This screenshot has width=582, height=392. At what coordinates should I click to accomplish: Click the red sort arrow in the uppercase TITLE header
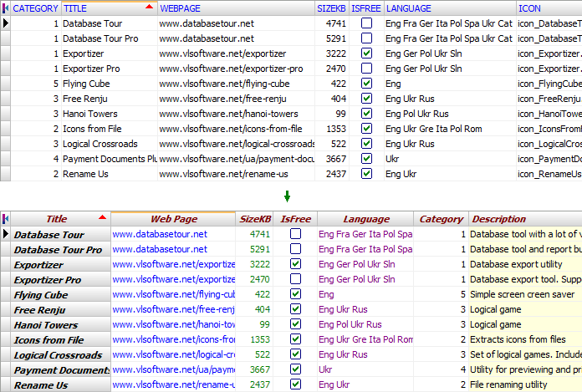(149, 8)
